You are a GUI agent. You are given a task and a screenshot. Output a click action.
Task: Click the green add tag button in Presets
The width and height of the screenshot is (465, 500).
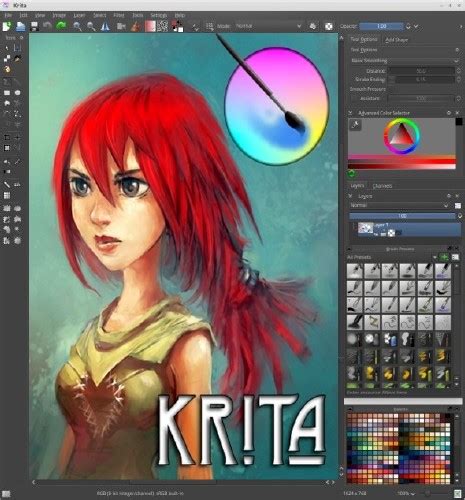pyautogui.click(x=444, y=257)
